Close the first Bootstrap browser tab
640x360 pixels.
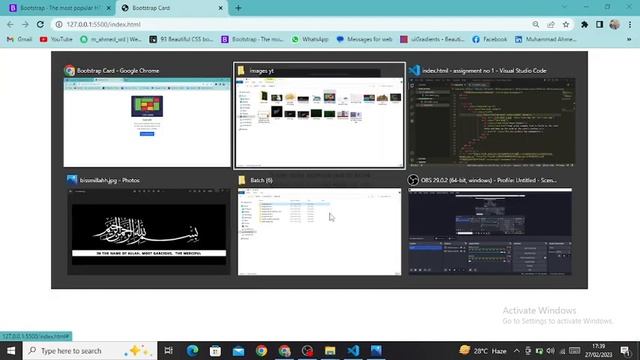(109, 8)
